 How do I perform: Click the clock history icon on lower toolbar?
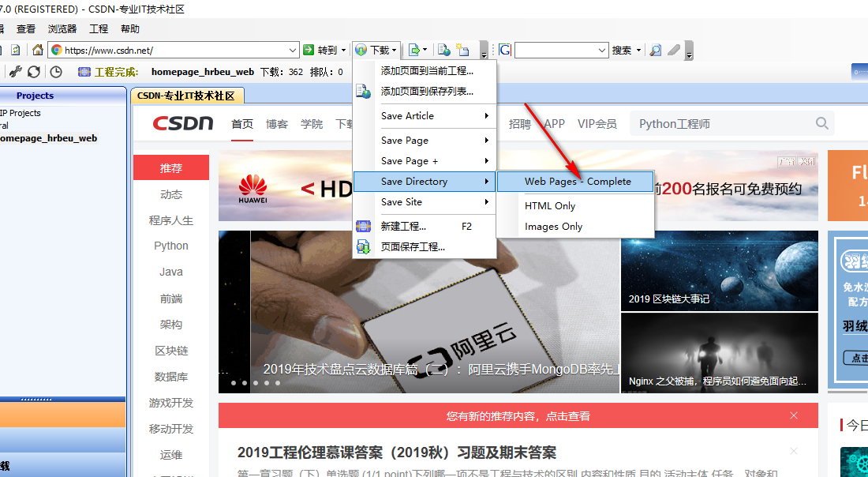(55, 71)
